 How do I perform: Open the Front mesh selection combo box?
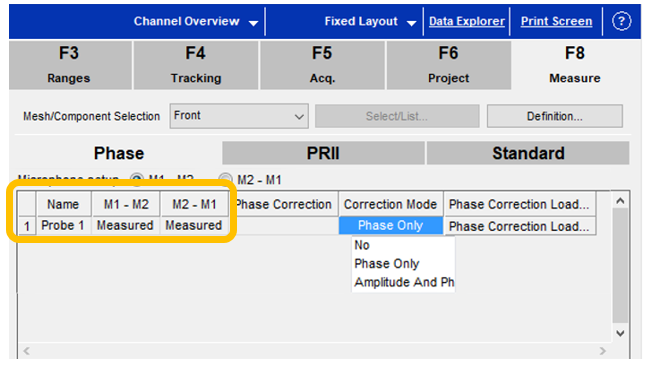(239, 116)
